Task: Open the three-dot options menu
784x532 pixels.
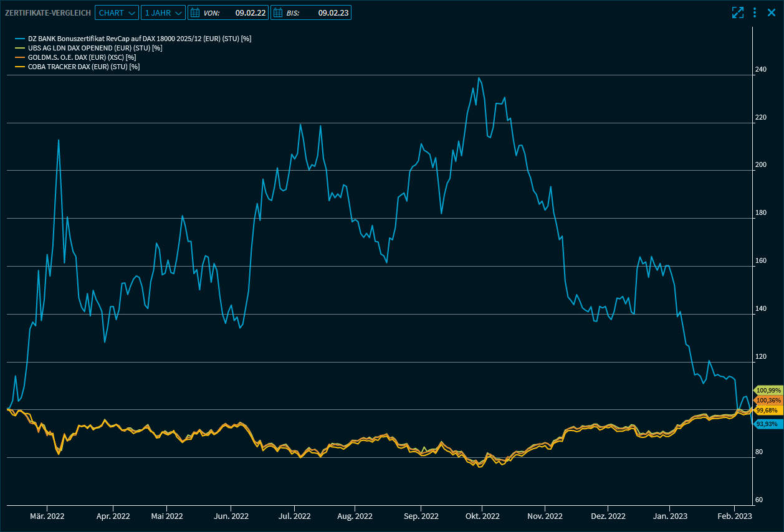Action: point(755,12)
